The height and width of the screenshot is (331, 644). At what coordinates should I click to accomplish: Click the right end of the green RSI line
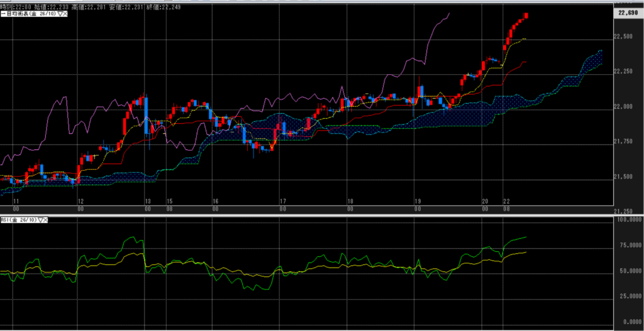pyautogui.click(x=525, y=237)
